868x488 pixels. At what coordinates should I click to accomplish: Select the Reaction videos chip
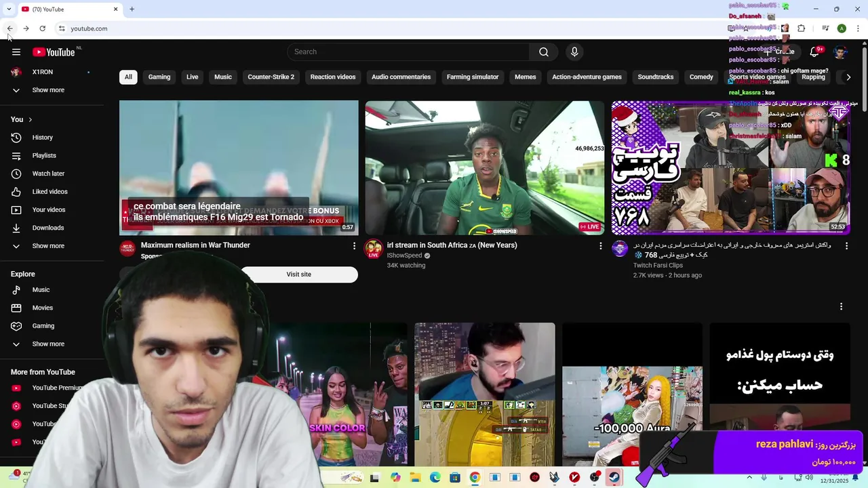333,77
